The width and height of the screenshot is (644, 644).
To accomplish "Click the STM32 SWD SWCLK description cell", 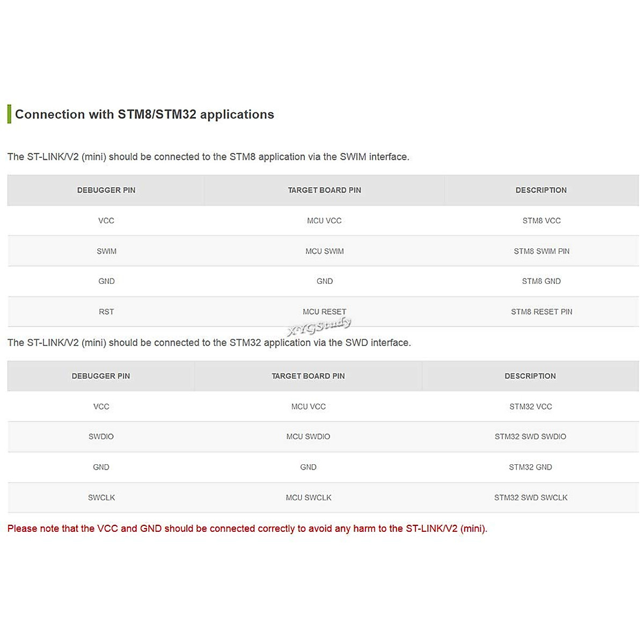I will click(531, 497).
